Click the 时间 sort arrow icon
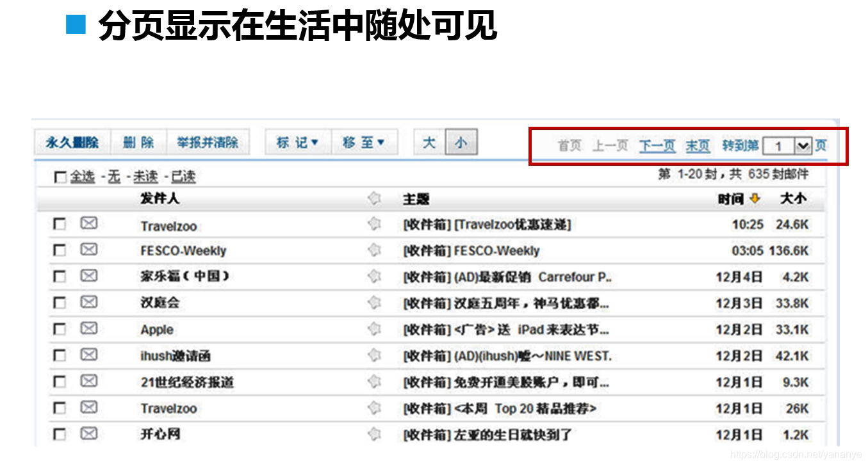868x466 pixels. pos(755,199)
